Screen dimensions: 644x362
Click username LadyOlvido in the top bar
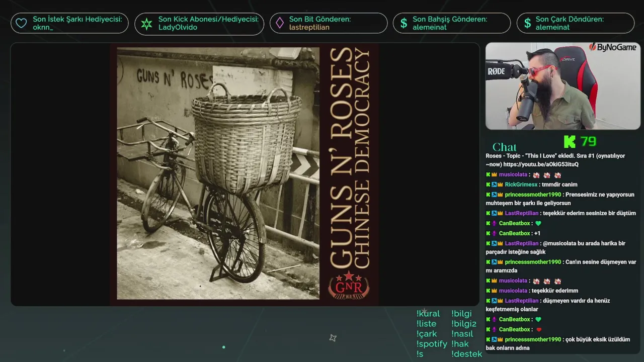[x=178, y=27]
